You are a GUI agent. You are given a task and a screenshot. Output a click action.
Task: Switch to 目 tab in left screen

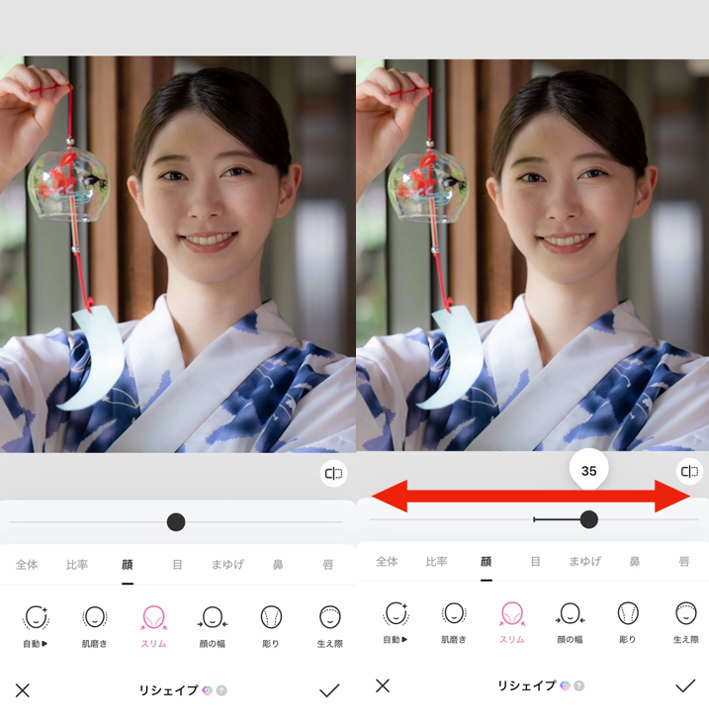[x=177, y=565]
